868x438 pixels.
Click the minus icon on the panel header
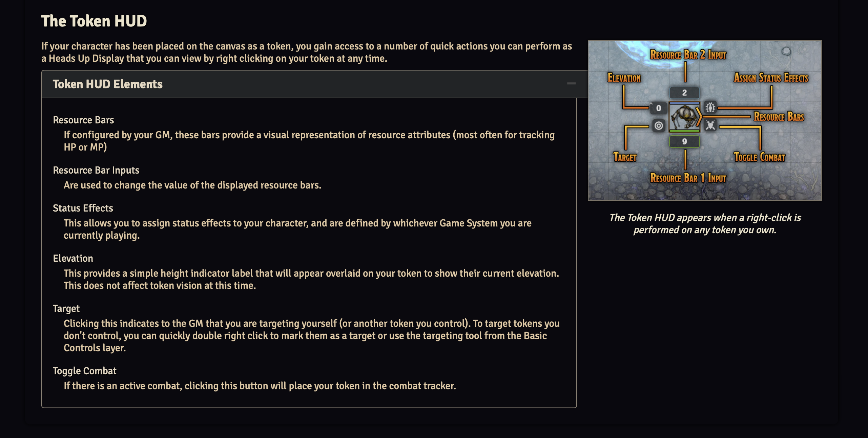point(571,84)
